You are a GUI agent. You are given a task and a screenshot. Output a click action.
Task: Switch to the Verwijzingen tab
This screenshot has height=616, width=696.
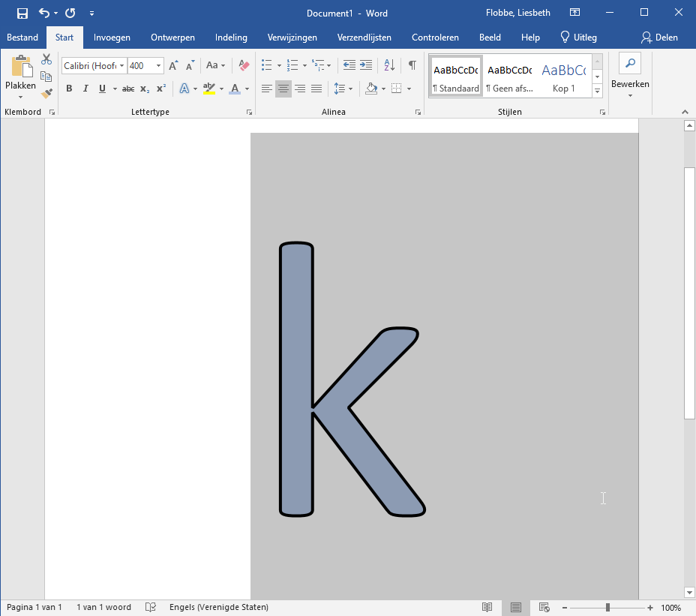tap(292, 38)
